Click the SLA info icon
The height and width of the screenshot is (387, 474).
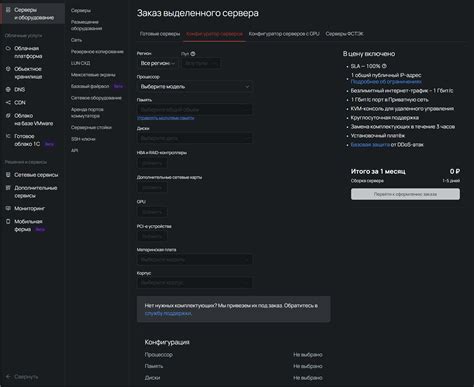pos(384,66)
